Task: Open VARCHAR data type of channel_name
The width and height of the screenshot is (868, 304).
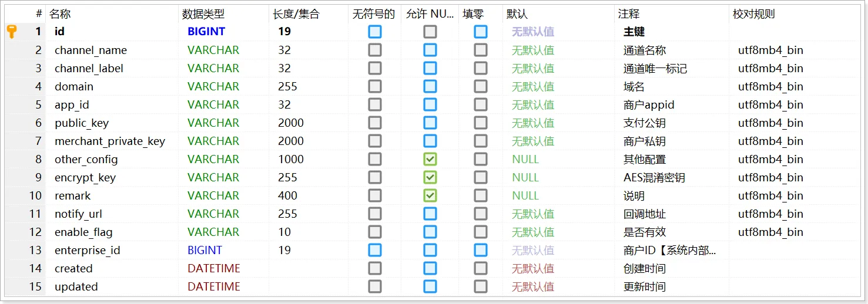Action: [213, 50]
